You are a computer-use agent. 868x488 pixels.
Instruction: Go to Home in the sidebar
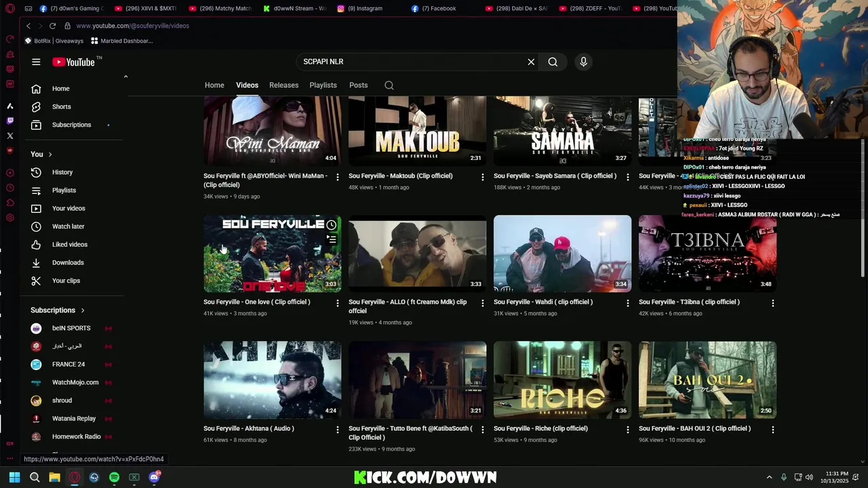[x=60, y=89]
